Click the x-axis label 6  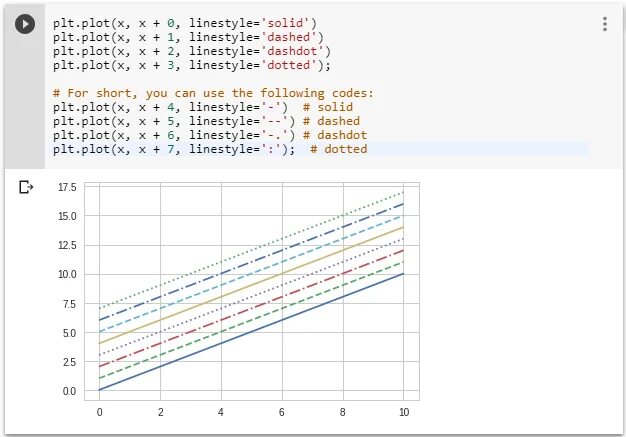[x=282, y=412]
